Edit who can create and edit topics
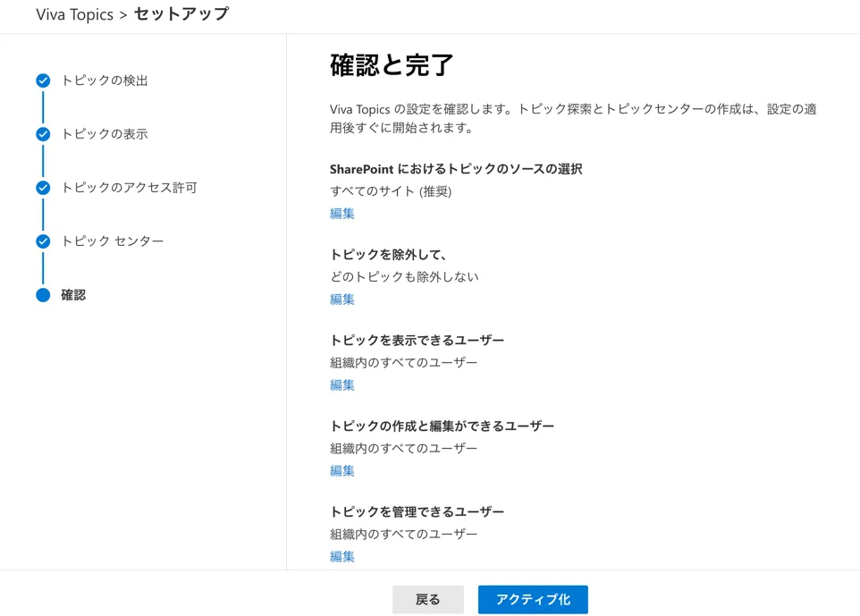 click(x=342, y=471)
